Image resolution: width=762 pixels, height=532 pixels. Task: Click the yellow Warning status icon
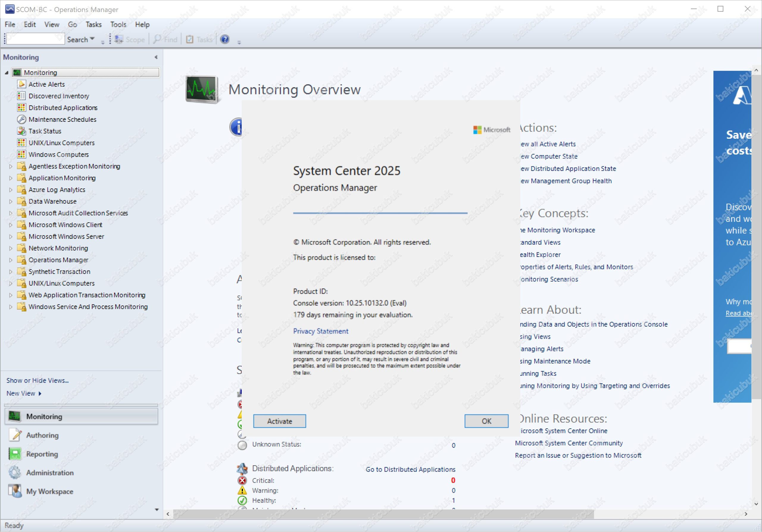click(x=242, y=490)
